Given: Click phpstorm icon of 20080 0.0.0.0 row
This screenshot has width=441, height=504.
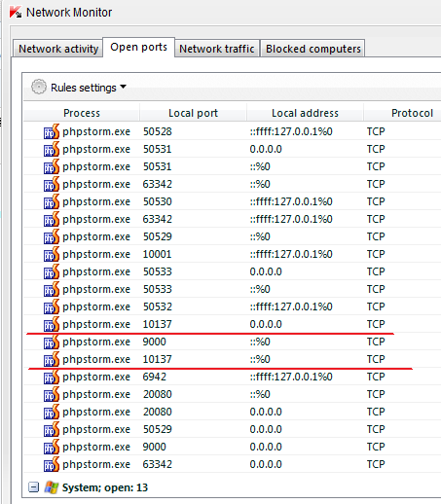Looking at the screenshot, I should (x=52, y=412).
